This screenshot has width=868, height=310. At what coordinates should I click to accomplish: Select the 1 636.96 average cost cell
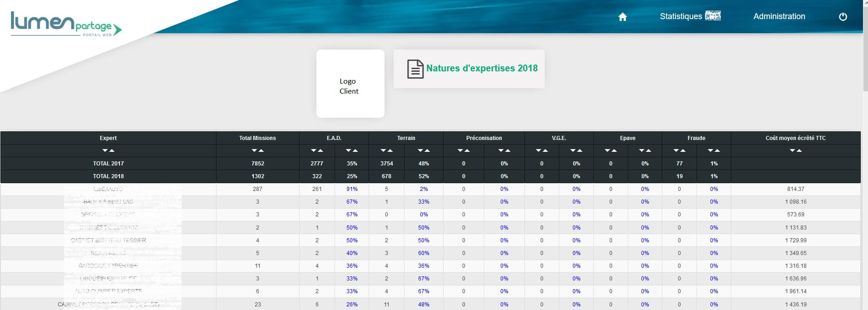[x=796, y=279]
